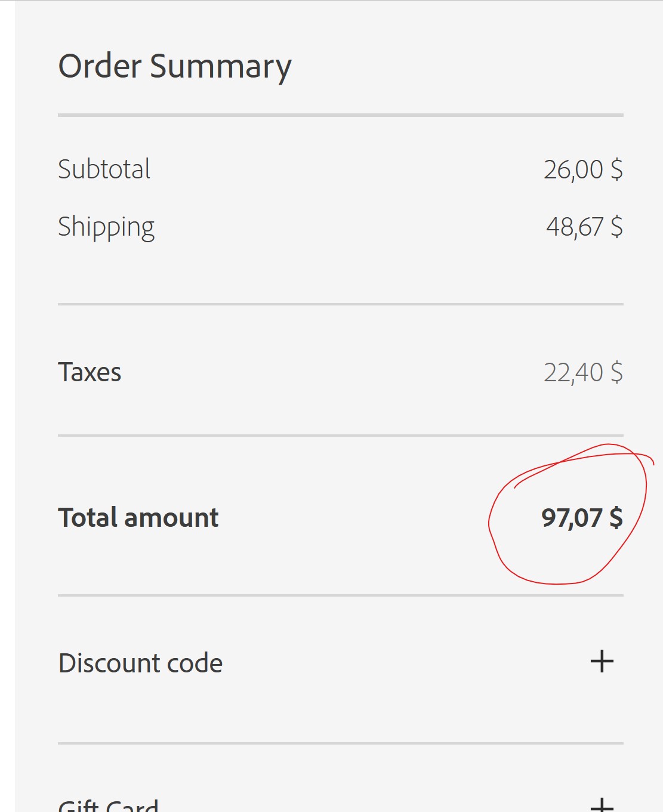
Task: Click the divider line below Order Summary heading
Action: 340,115
